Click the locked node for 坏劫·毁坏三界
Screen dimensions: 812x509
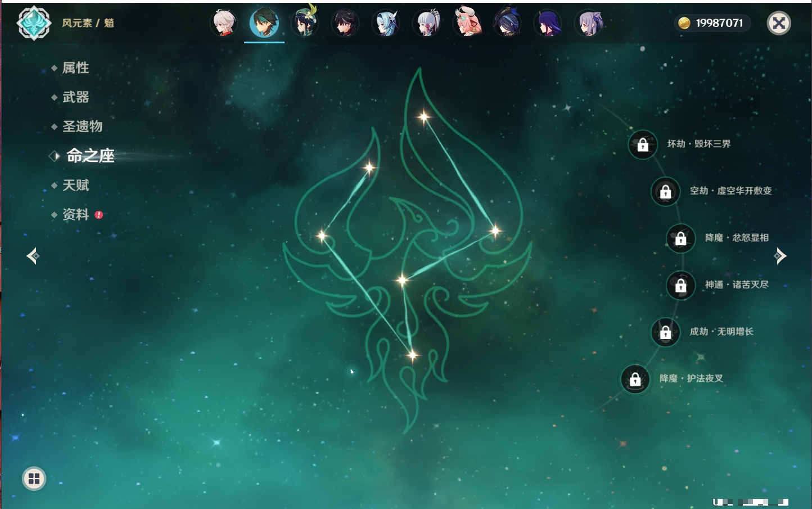[643, 145]
